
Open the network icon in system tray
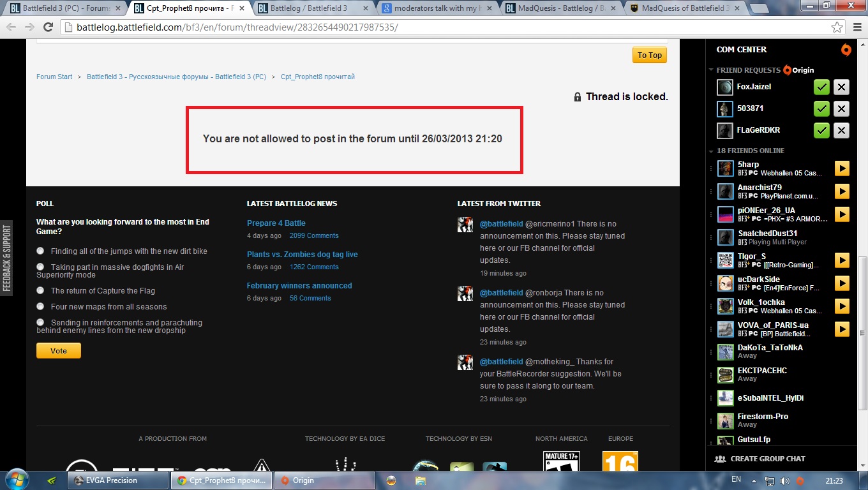[x=770, y=480]
